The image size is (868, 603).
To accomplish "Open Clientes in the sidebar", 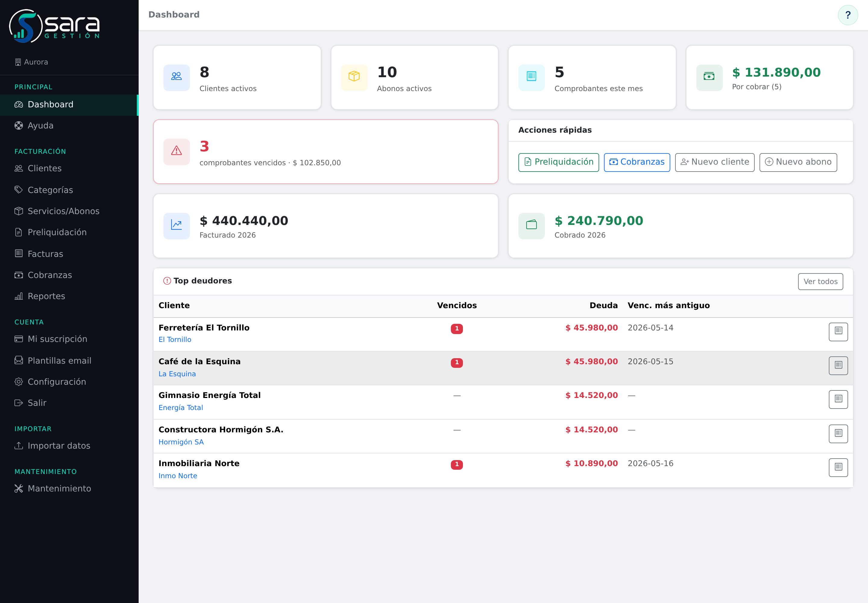I will (69, 169).
